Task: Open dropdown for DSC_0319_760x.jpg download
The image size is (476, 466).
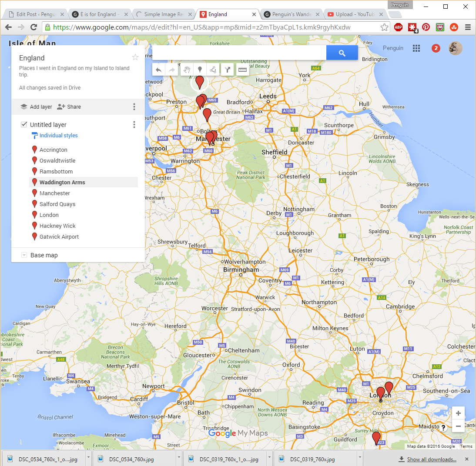Action: 360,458
